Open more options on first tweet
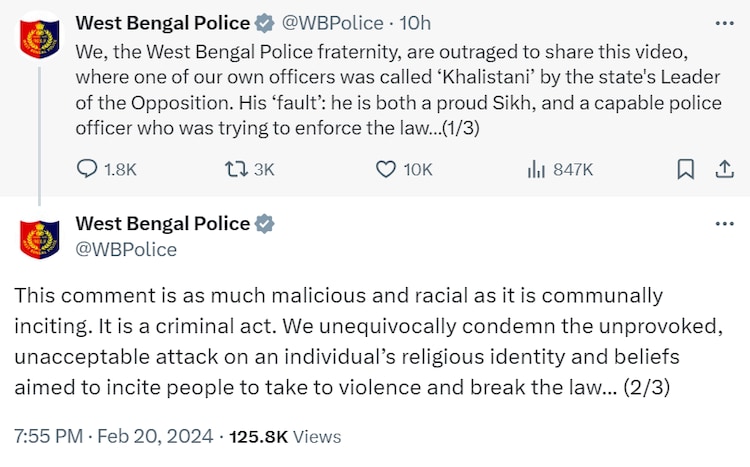750x467 pixels. pos(724,22)
